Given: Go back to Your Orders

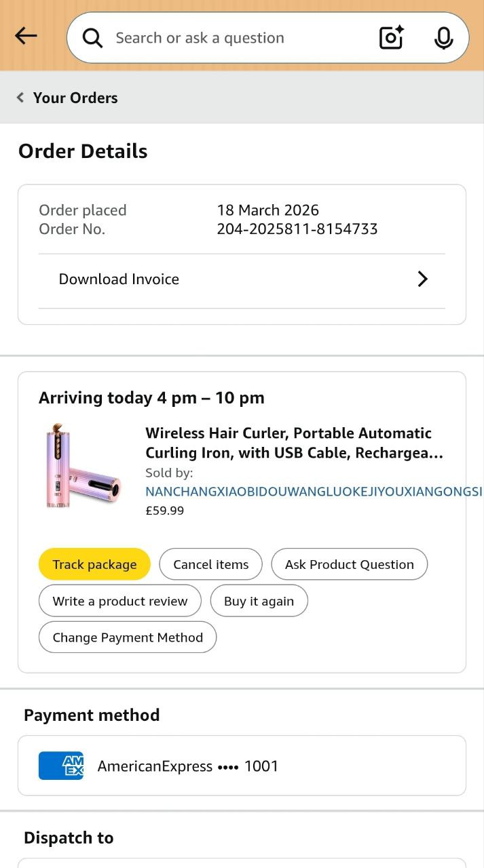Looking at the screenshot, I should [x=75, y=98].
